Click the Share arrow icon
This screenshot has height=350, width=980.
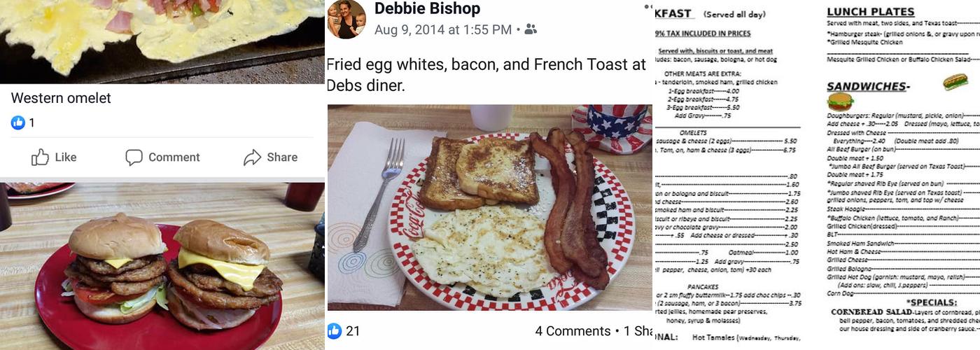point(252,157)
